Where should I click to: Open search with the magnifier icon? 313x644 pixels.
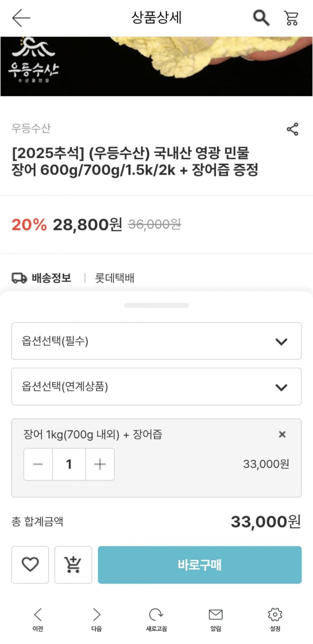pos(261,18)
